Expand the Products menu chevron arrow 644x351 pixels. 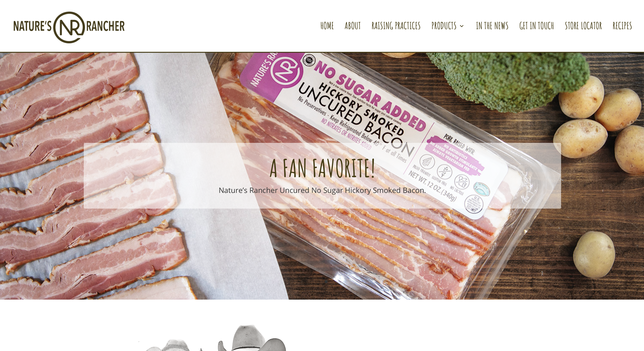(x=462, y=26)
